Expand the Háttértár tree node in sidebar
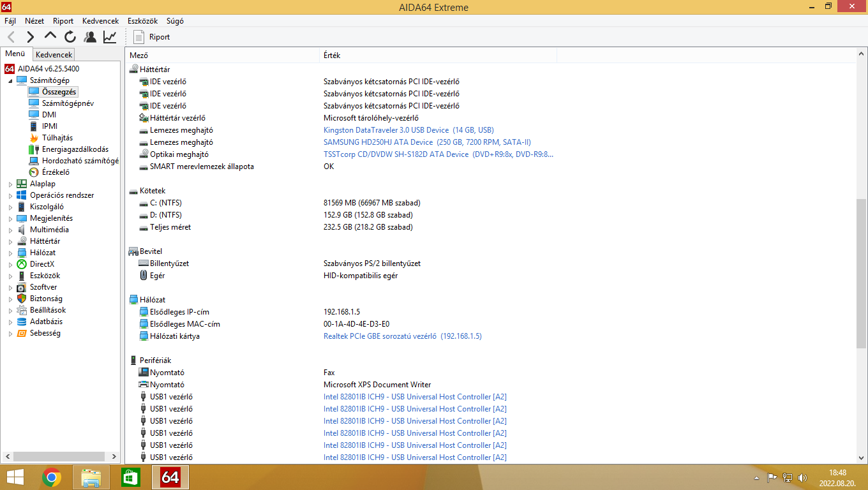Image resolution: width=868 pixels, height=490 pixels. (10, 241)
